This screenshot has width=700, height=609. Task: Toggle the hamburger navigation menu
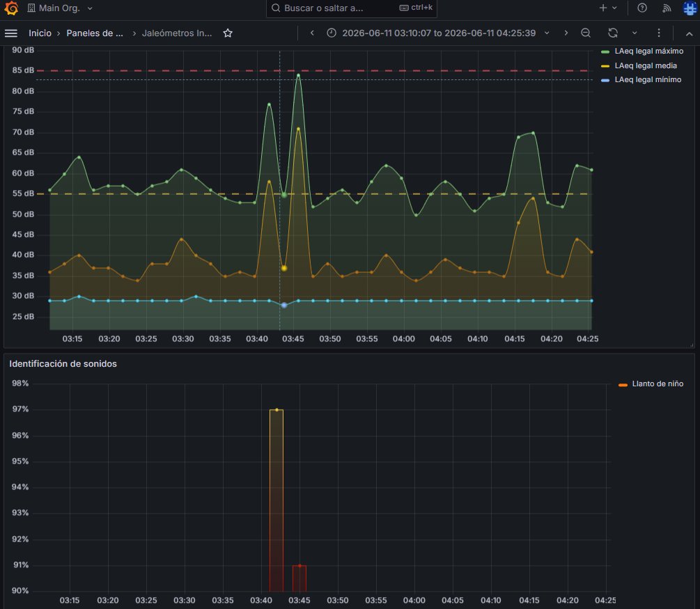click(11, 33)
